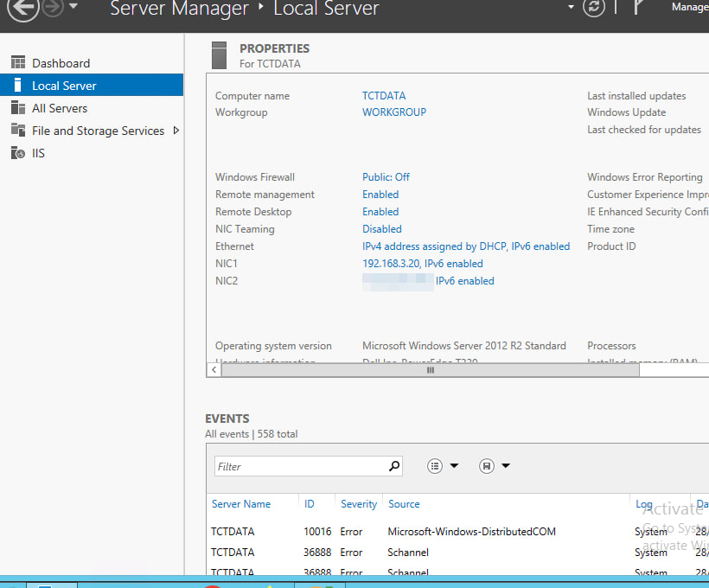Sort events by ID column
This screenshot has height=588, width=709.
click(x=309, y=504)
